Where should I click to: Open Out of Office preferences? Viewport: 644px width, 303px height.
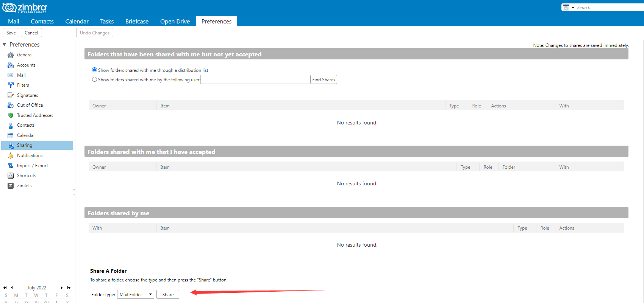[x=30, y=105]
